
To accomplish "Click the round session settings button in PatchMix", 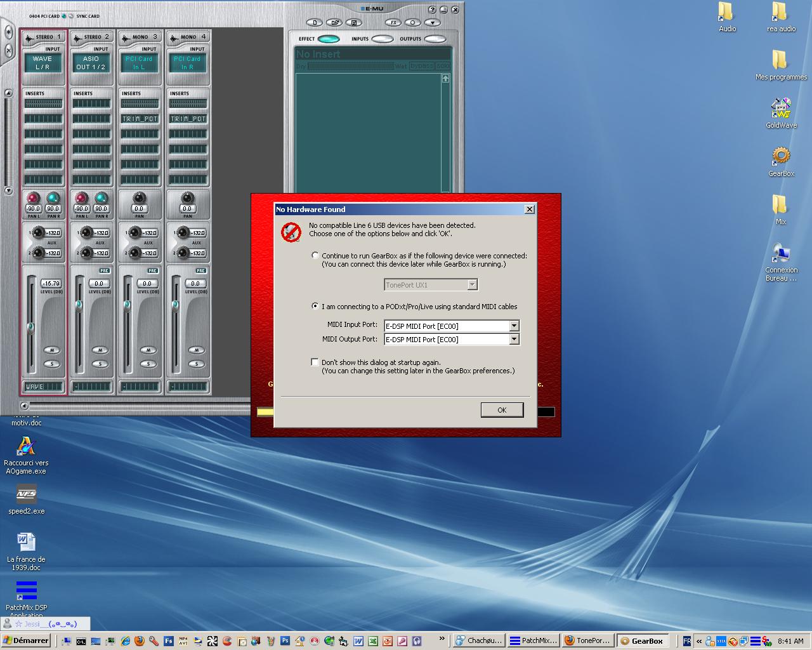I will 413,23.
